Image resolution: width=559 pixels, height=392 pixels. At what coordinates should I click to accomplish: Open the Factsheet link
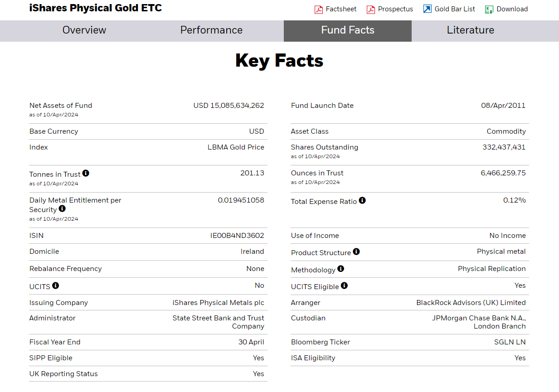pyautogui.click(x=341, y=9)
